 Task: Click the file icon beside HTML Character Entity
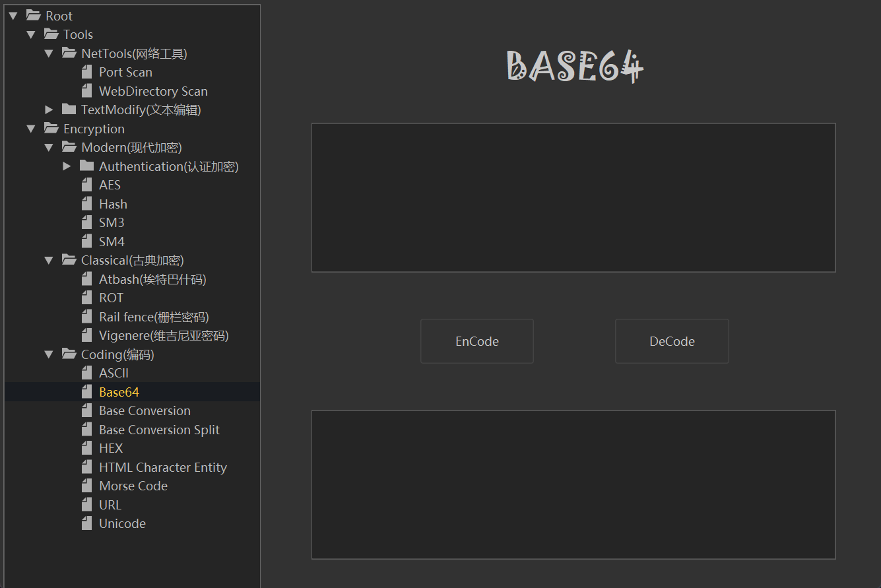click(x=86, y=467)
